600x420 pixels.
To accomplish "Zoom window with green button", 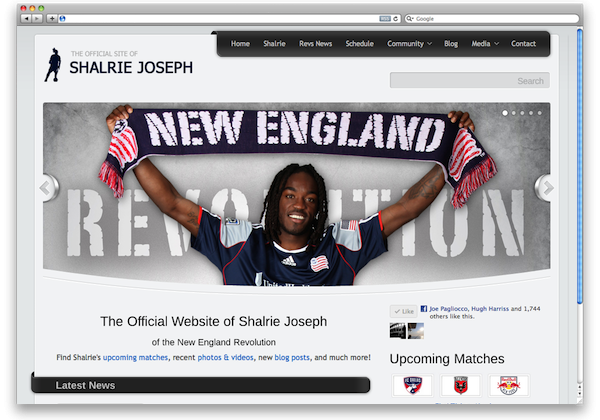I will coord(41,8).
